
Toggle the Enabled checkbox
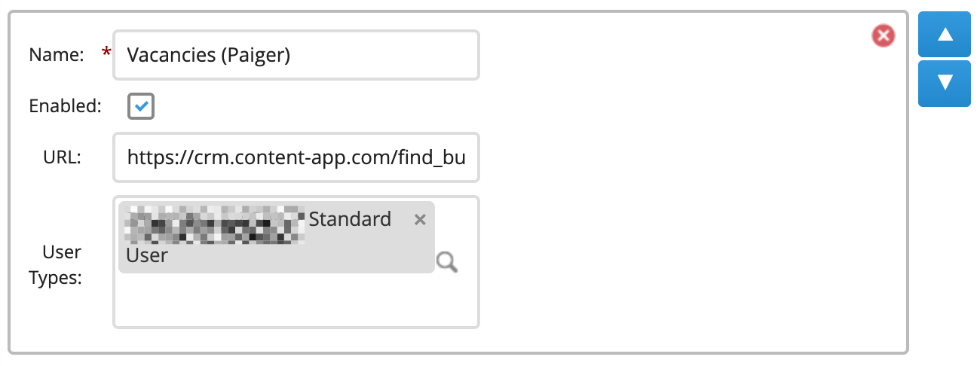(141, 106)
